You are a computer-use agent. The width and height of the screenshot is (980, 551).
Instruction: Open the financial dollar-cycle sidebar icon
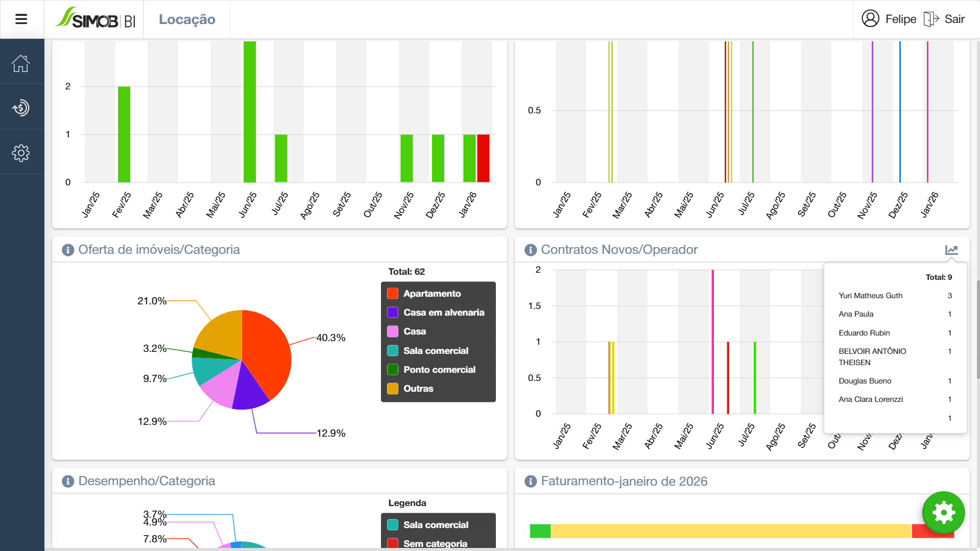coord(21,108)
